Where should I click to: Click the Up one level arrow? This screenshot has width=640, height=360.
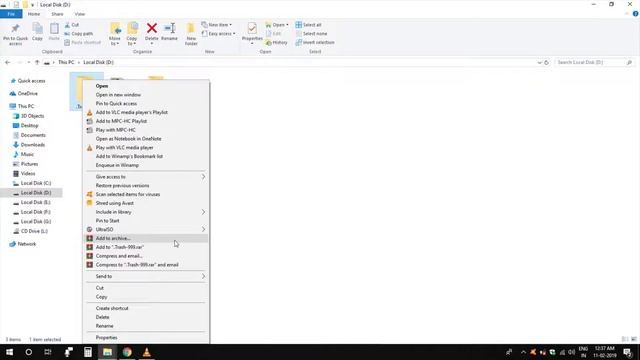click(37, 62)
